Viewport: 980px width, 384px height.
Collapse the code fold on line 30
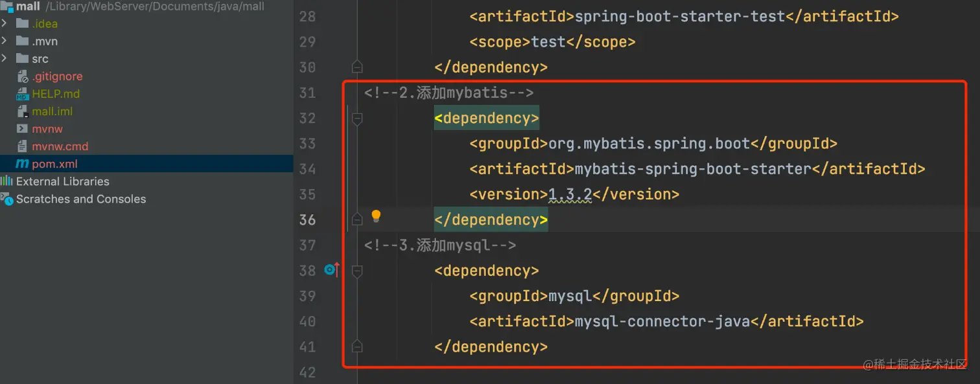(356, 66)
